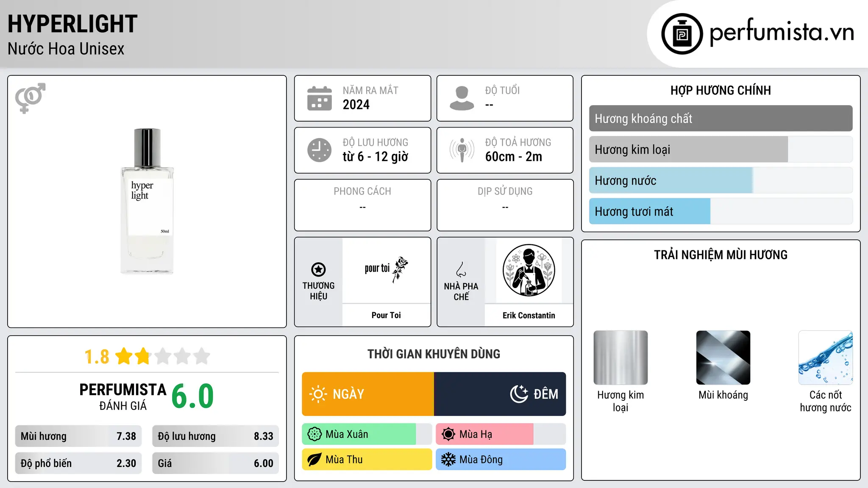Viewport: 868px width, 488px height.
Task: Click the Mùi hương 7.38 score row
Action: pyautogui.click(x=78, y=436)
